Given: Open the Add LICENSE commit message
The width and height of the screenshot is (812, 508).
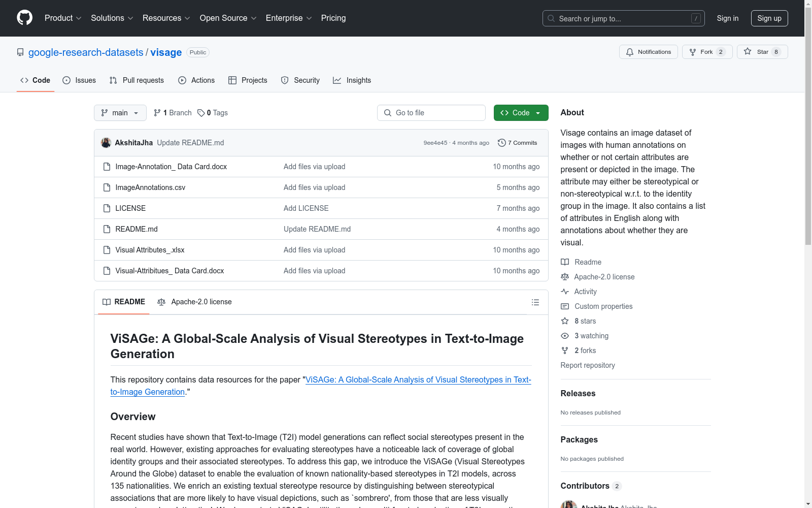Looking at the screenshot, I should click(306, 208).
